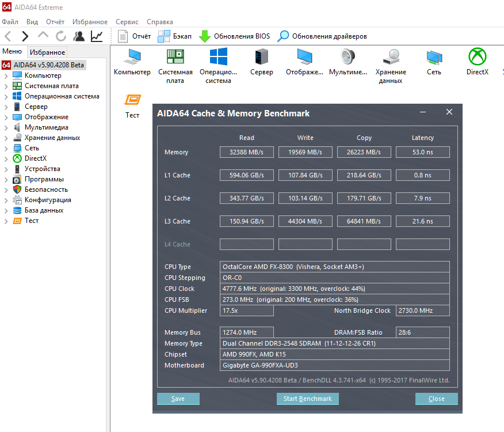Go up one level with the up arrow icon
This screenshot has height=432, width=504.
click(43, 35)
